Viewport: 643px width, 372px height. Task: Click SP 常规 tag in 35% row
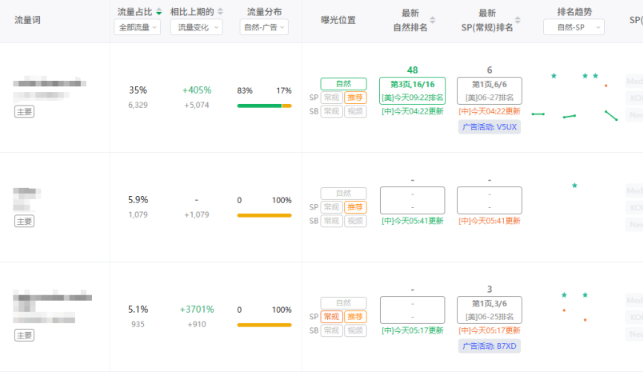coord(331,98)
